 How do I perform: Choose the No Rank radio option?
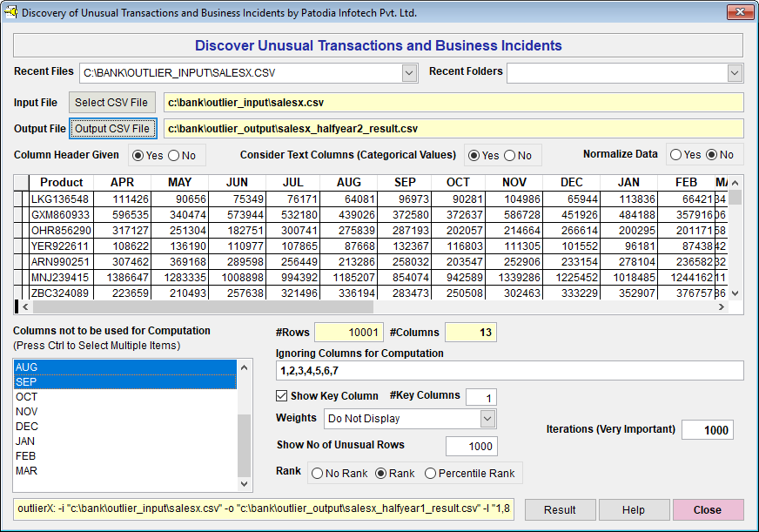point(318,474)
